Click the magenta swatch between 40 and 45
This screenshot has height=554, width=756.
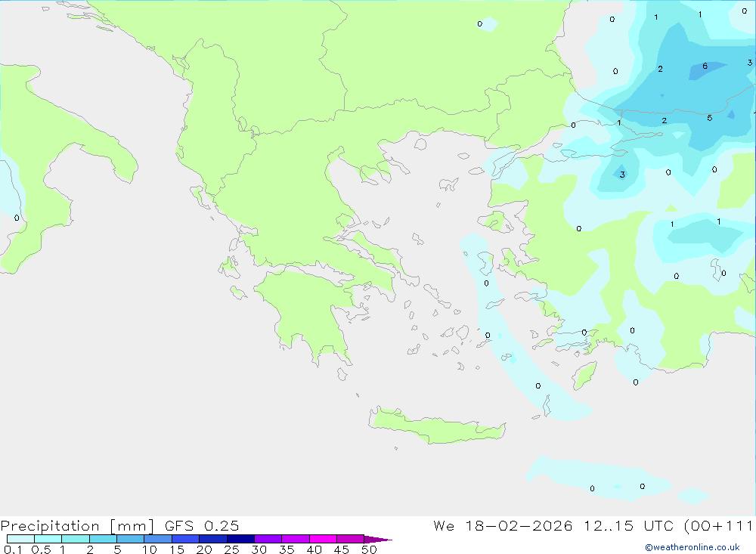click(323, 539)
